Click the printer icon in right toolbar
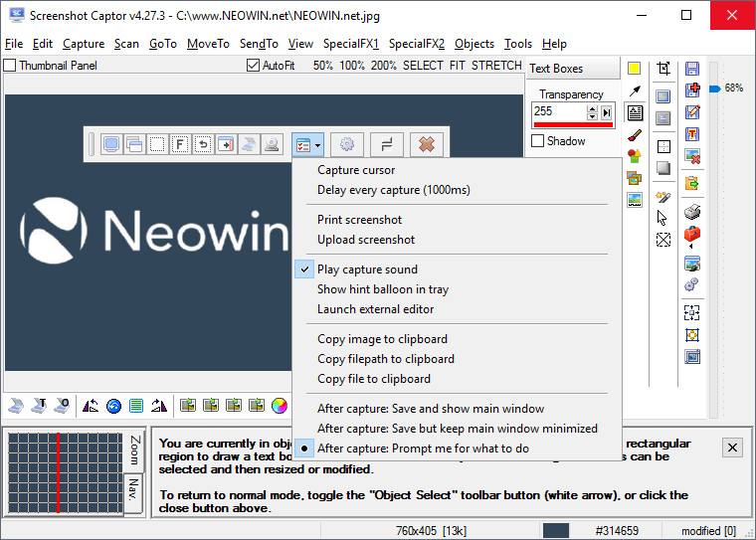756x540 pixels. tap(692, 212)
